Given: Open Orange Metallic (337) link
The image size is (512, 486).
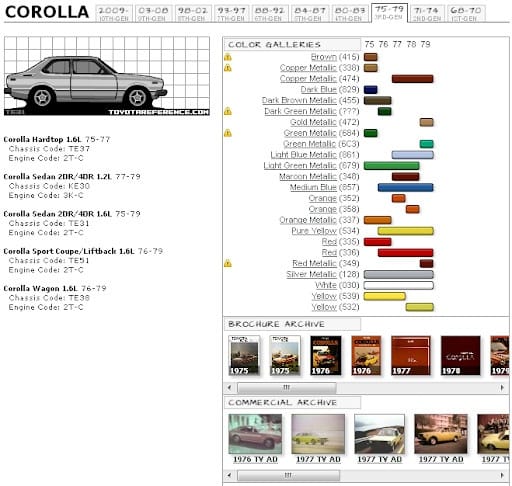Looking at the screenshot, I should pyautogui.click(x=308, y=220).
